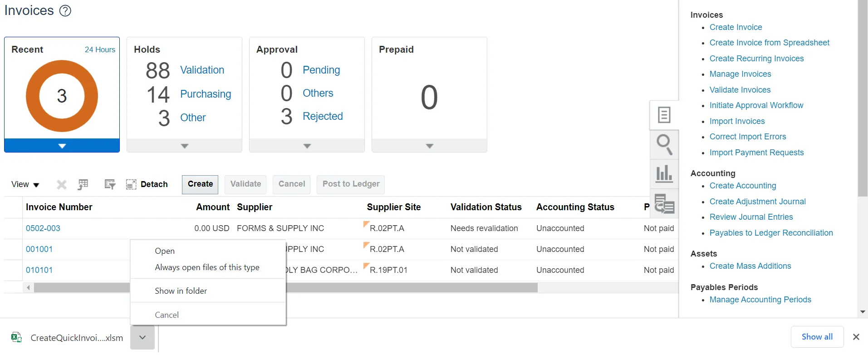The image size is (868, 355).
Task: Click the Excel file icon in downloads bar
Action: [x=16, y=337]
